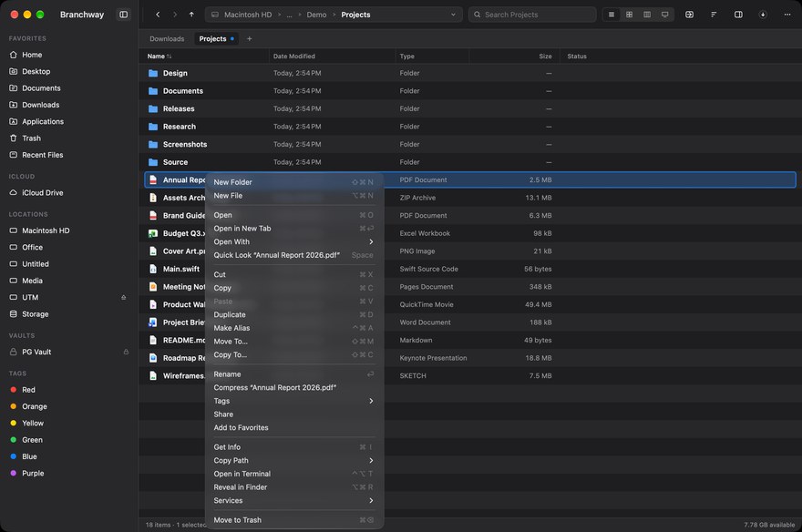Toggle the inspector side panel icon
The height and width of the screenshot is (532, 802).
(x=738, y=15)
